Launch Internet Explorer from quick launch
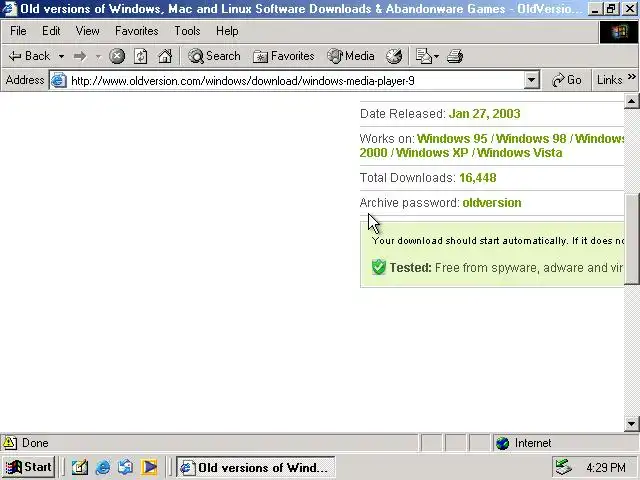640x480 pixels. pyautogui.click(x=102, y=467)
